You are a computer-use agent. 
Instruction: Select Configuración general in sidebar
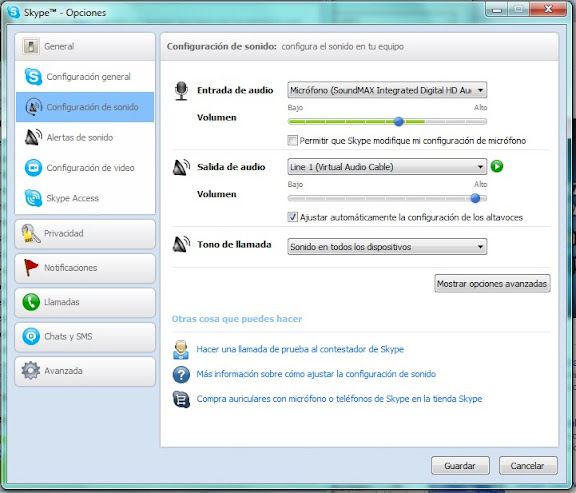(85, 76)
